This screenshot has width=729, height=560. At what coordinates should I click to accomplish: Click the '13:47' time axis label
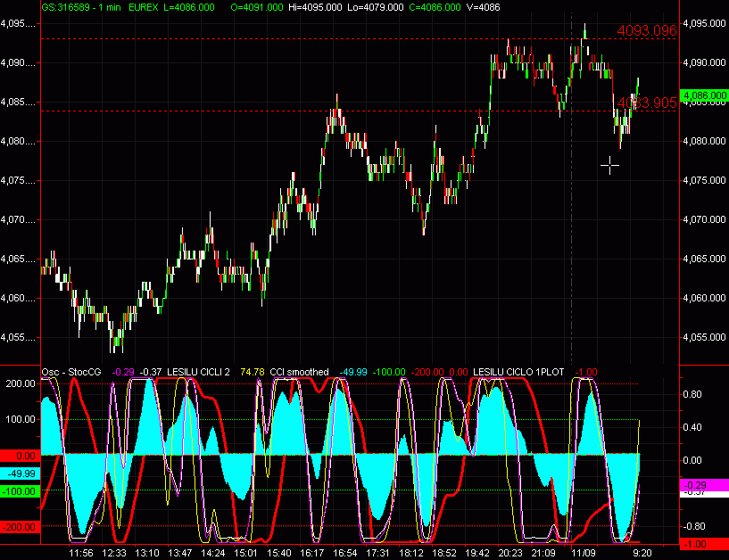click(x=180, y=553)
